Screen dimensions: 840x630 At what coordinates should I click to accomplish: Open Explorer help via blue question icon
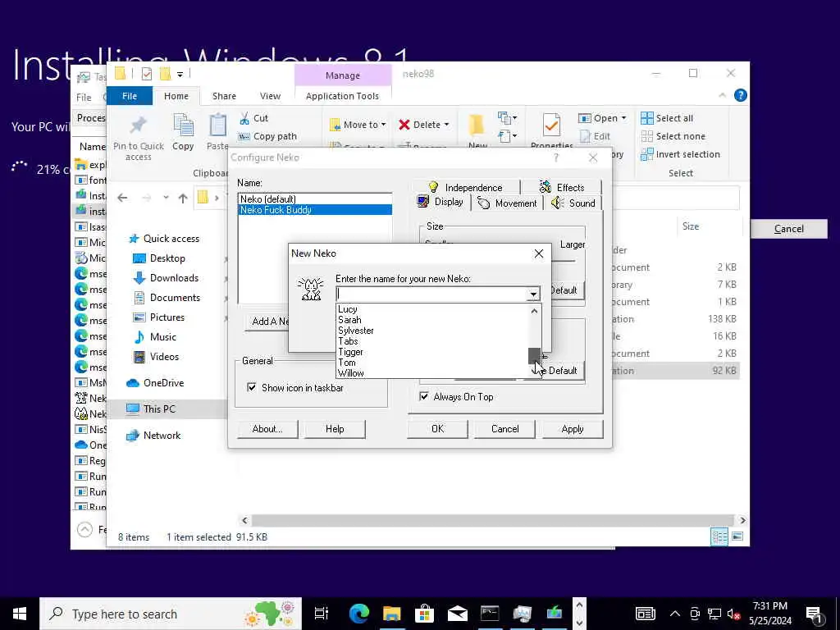click(741, 95)
